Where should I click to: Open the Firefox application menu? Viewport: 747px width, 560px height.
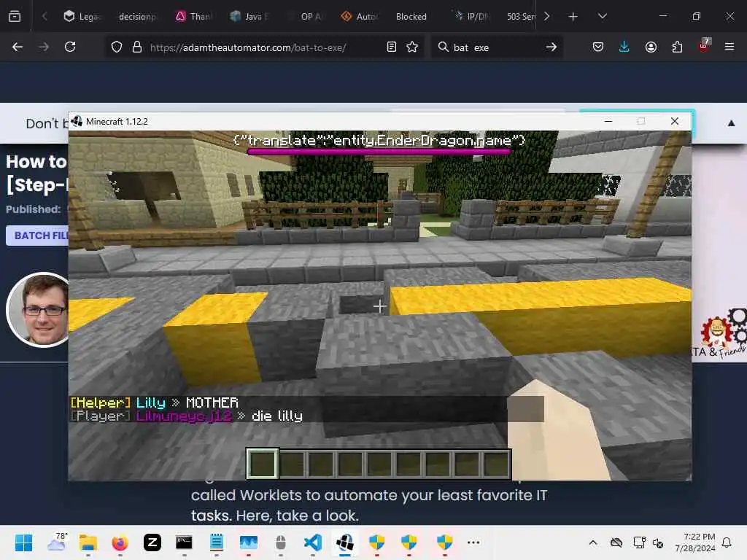coord(729,47)
